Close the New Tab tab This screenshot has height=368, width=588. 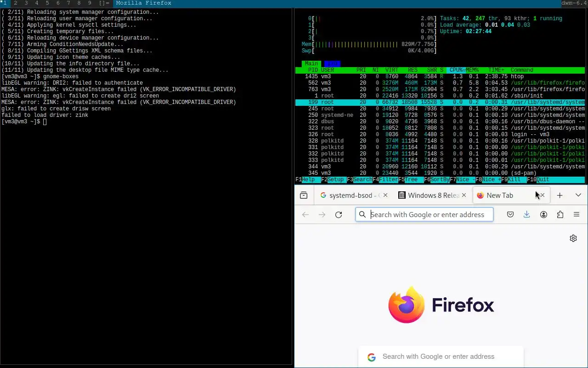click(x=542, y=195)
